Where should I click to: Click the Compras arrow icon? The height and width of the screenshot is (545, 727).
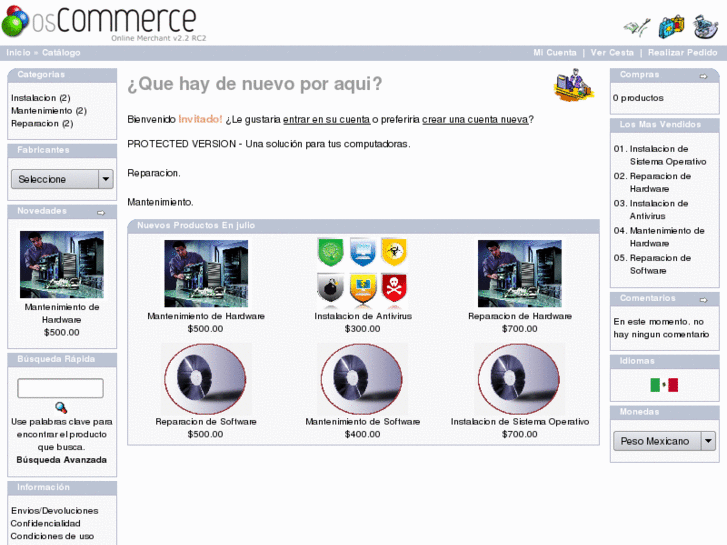[x=703, y=76]
